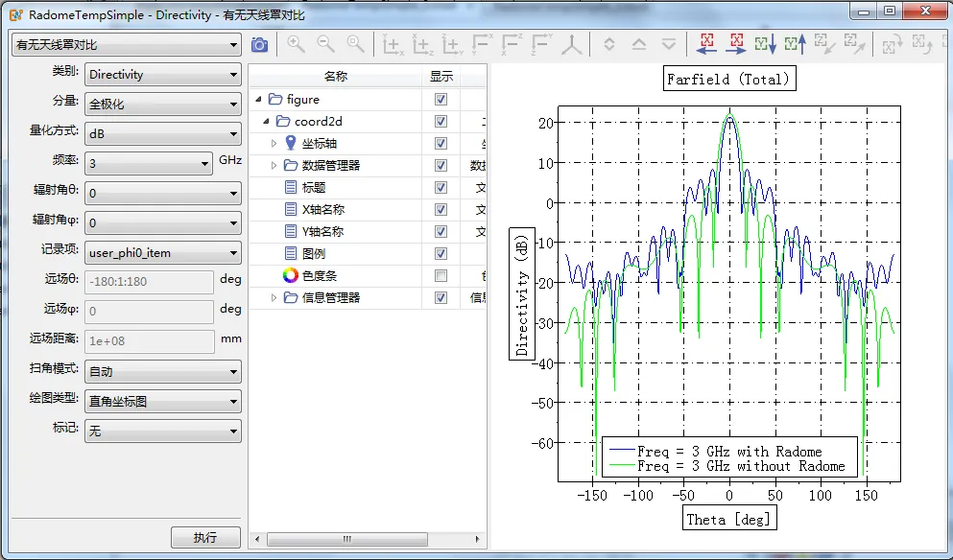
Task: Collapse the figure tree node
Action: point(259,99)
